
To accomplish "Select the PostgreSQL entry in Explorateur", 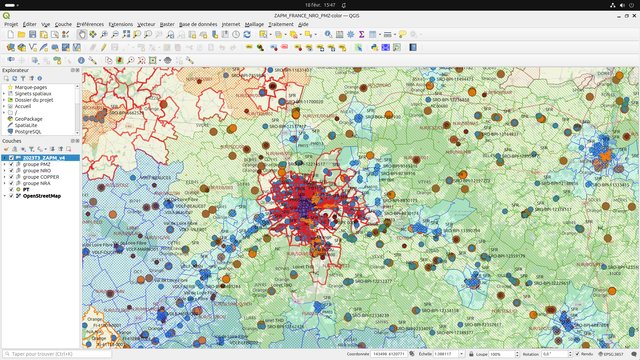I will 28,132.
